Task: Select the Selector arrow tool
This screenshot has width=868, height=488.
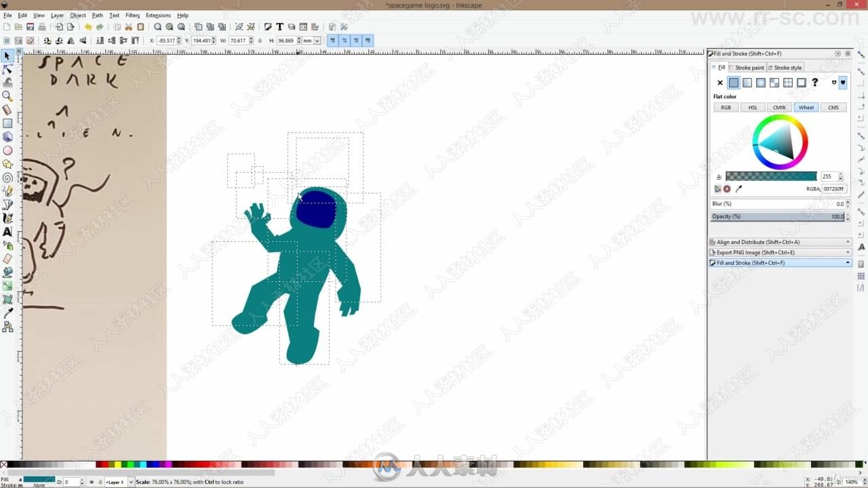Action: click(x=7, y=56)
